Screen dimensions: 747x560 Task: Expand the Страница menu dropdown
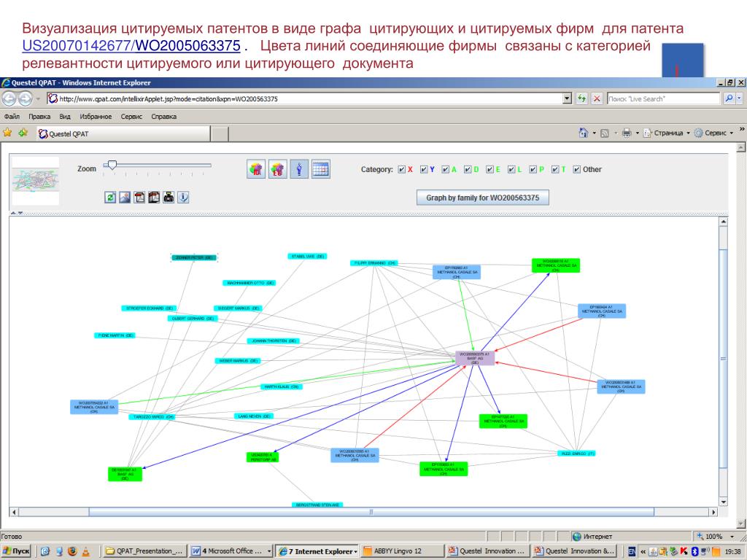[x=688, y=133]
